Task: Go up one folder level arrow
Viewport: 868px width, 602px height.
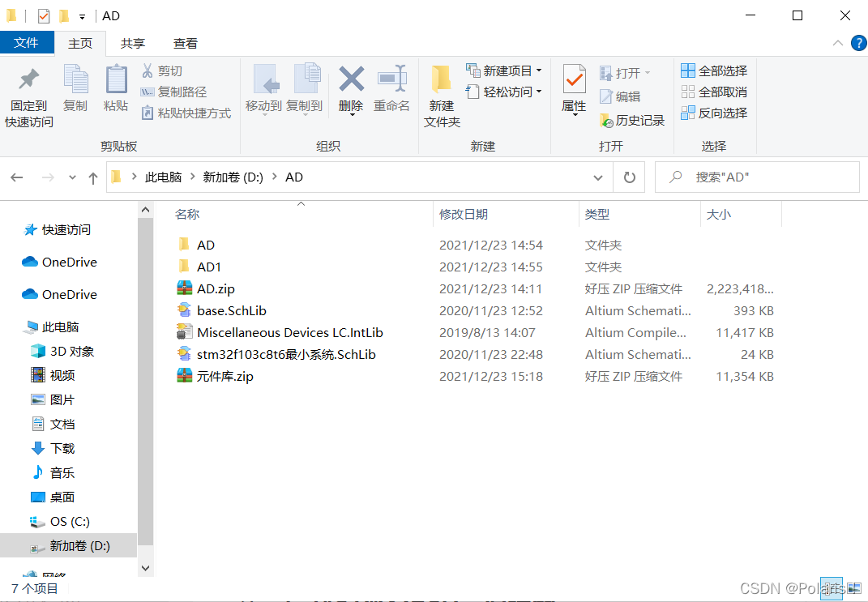Action: (93, 177)
